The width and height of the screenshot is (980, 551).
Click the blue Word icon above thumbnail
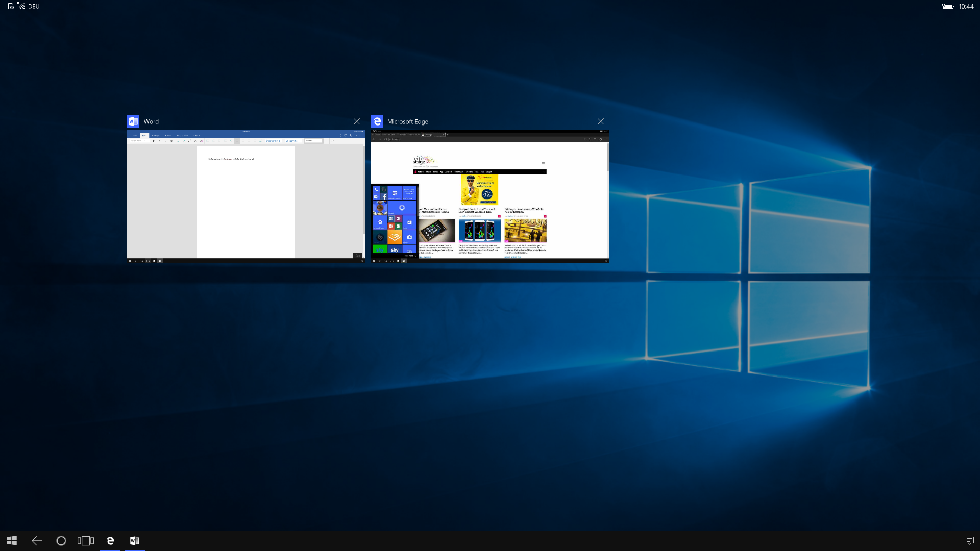point(133,121)
